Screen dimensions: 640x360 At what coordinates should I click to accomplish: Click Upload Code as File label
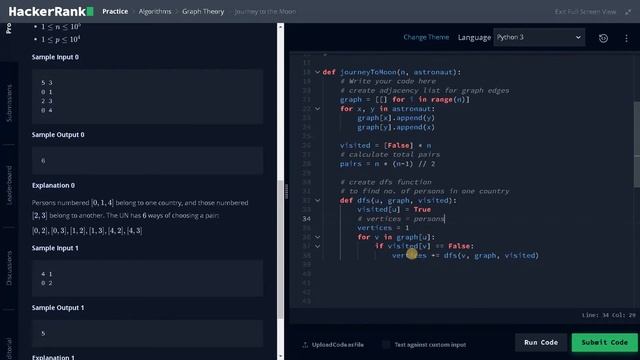(x=338, y=344)
